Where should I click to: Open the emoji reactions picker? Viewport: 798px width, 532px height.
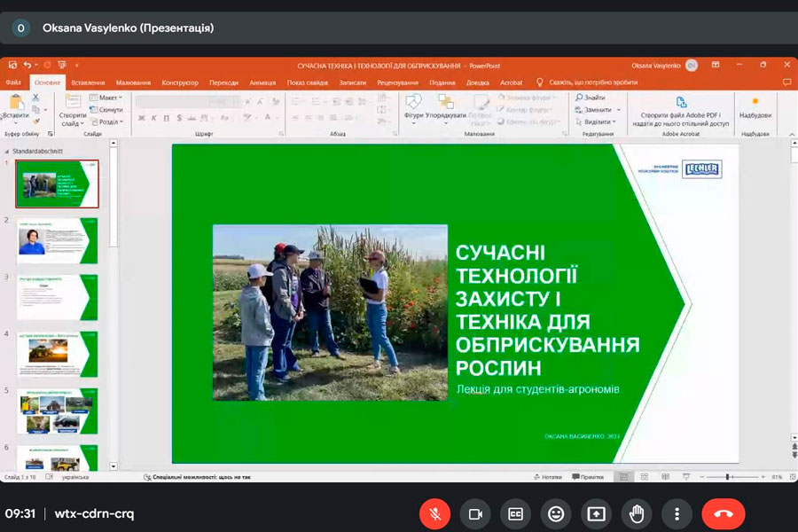pyautogui.click(x=556, y=513)
